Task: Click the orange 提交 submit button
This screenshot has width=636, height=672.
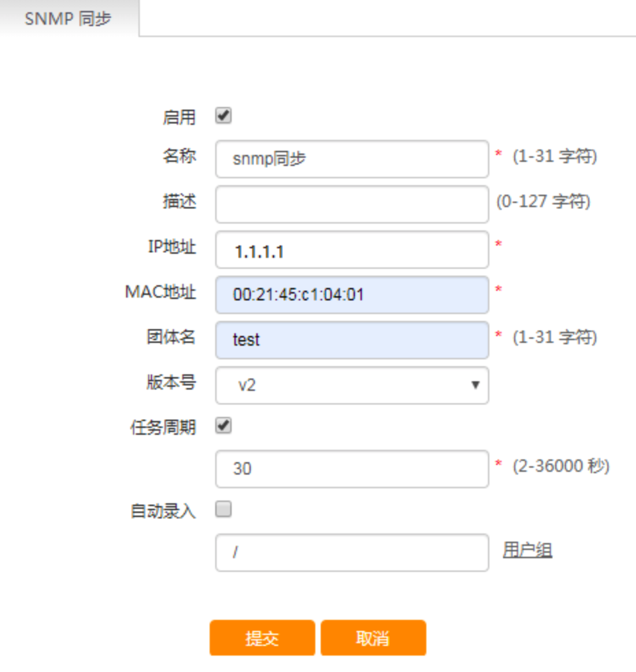Action: click(262, 638)
